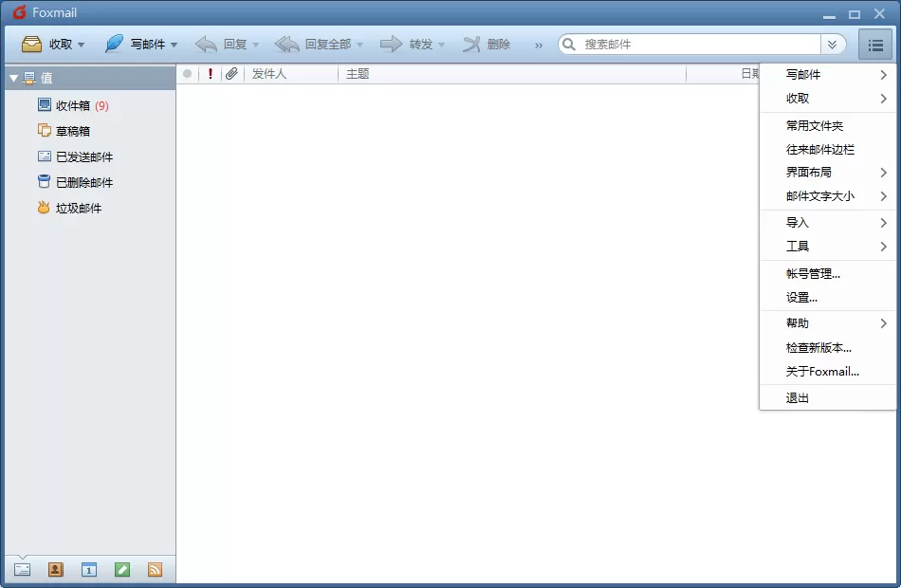Open the 转发 dropdown arrow
901x588 pixels.
click(441, 45)
